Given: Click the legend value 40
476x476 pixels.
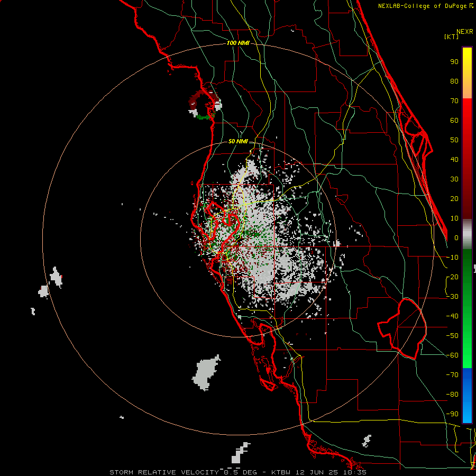Looking at the screenshot, I should click(454, 159).
